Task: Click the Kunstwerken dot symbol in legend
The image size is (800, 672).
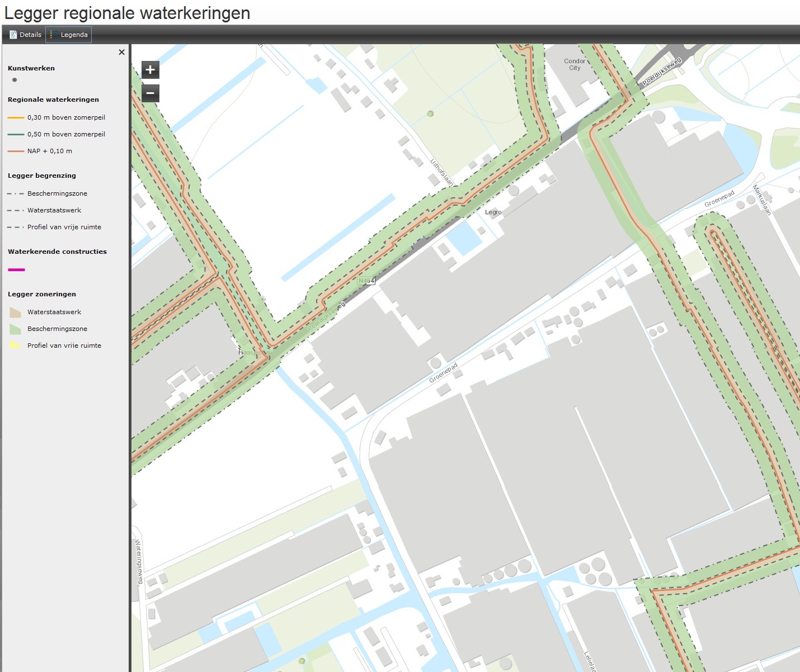Action: click(x=15, y=80)
